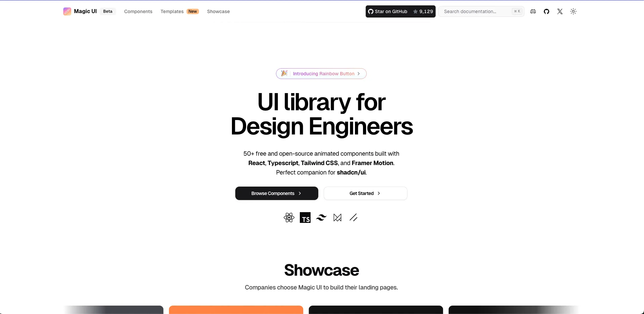The height and width of the screenshot is (314, 644).
Task: Click the Get Started button
Action: pyautogui.click(x=365, y=193)
